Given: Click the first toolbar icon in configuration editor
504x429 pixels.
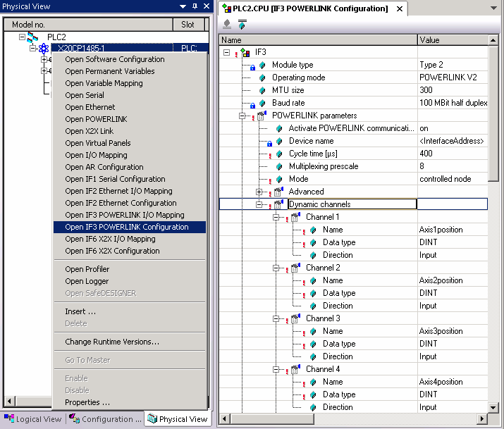Looking at the screenshot, I should pyautogui.click(x=227, y=24).
